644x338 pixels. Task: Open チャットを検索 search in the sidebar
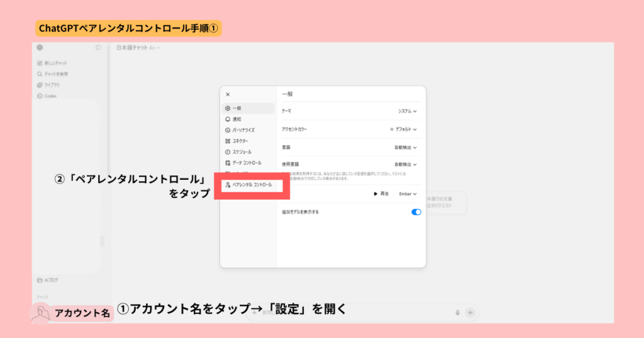(x=53, y=74)
